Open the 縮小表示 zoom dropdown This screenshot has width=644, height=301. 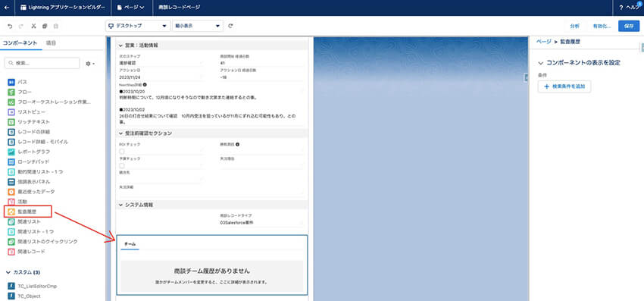198,26
